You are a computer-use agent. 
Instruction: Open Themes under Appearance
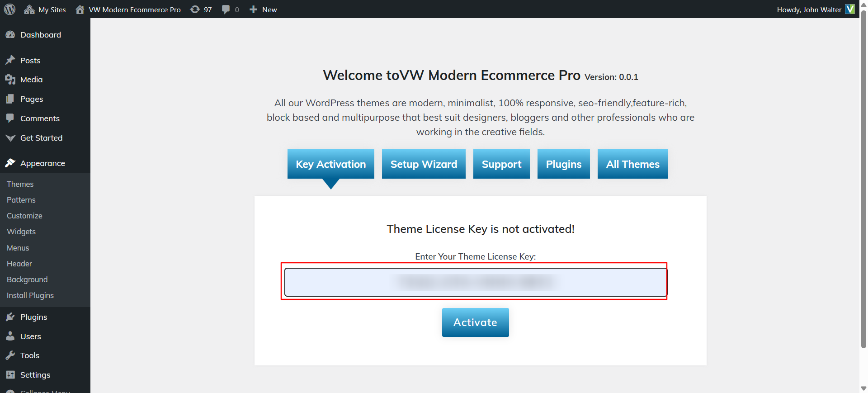[20, 184]
